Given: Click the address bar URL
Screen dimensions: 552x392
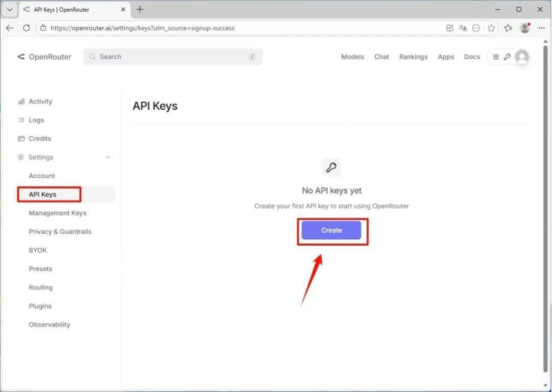Looking at the screenshot, I should (x=142, y=28).
